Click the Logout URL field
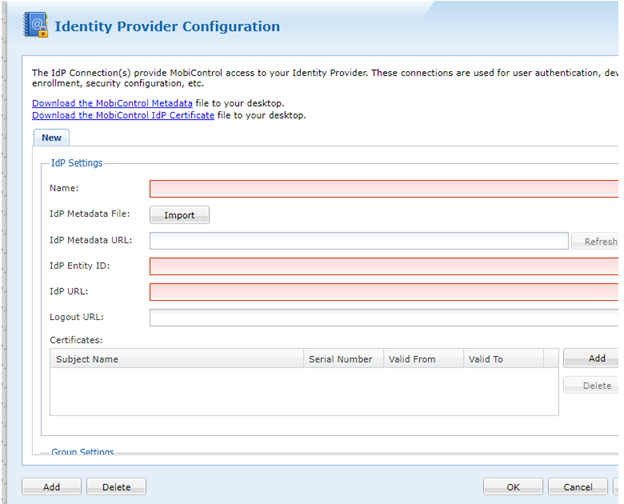The height and width of the screenshot is (504, 624). tap(383, 318)
